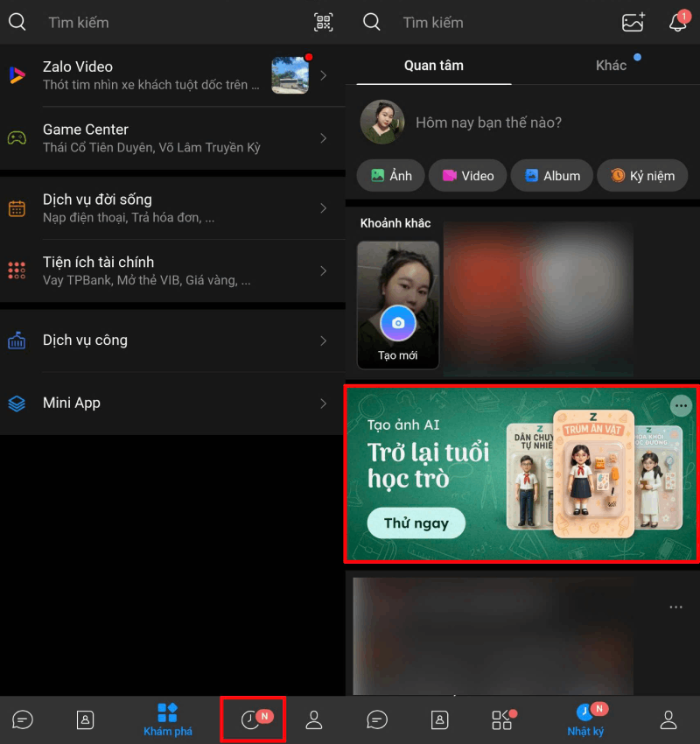Tap the Mini App layers icon
The width and height of the screenshot is (700, 744).
point(17,404)
